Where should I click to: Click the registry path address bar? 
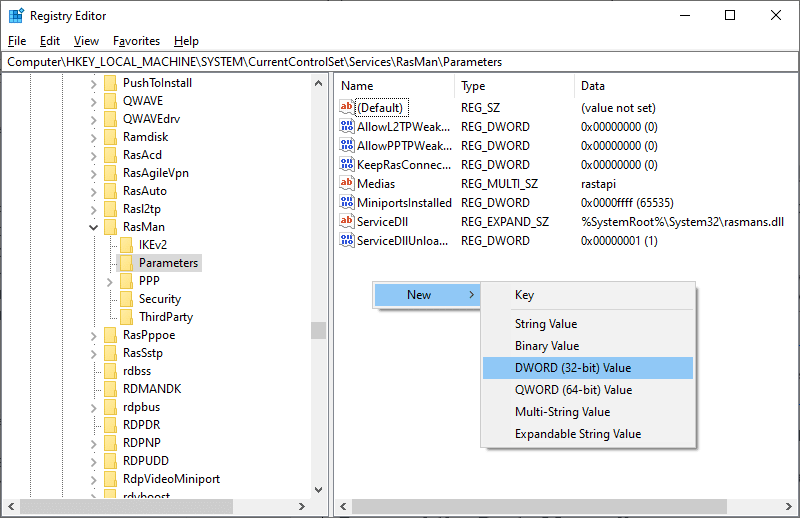(400, 62)
